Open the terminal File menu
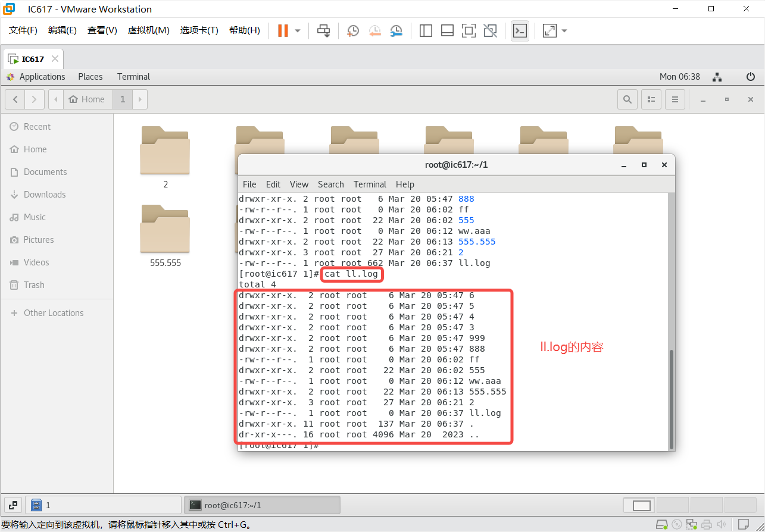Image resolution: width=765 pixels, height=532 pixels. coord(249,184)
